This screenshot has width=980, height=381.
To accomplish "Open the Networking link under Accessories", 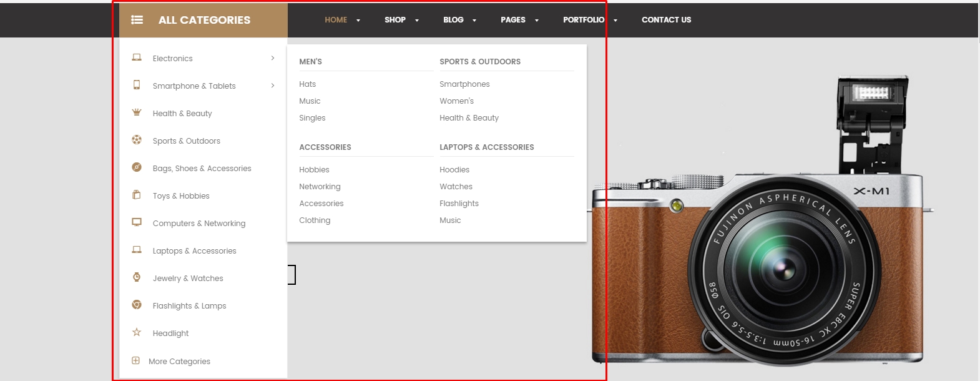I will (x=320, y=187).
